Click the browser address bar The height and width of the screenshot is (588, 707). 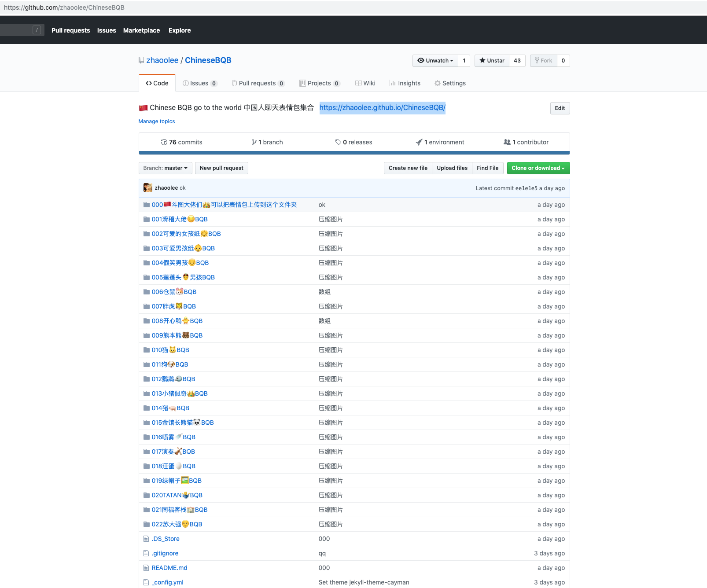pyautogui.click(x=176, y=7)
